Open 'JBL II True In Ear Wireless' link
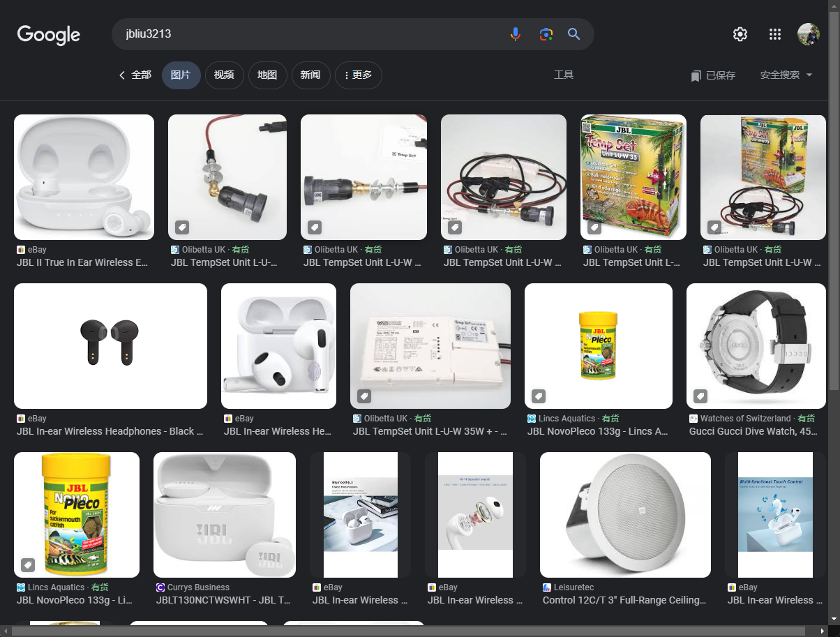 pos(84,263)
